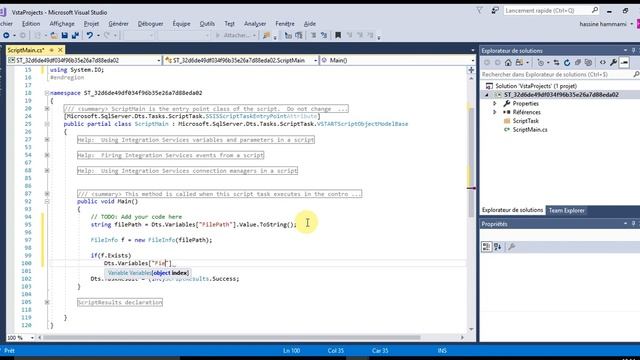Screen dimensions: 640x360
Task: Click the Home icon in Solution Explorer
Action: [x=508, y=62]
